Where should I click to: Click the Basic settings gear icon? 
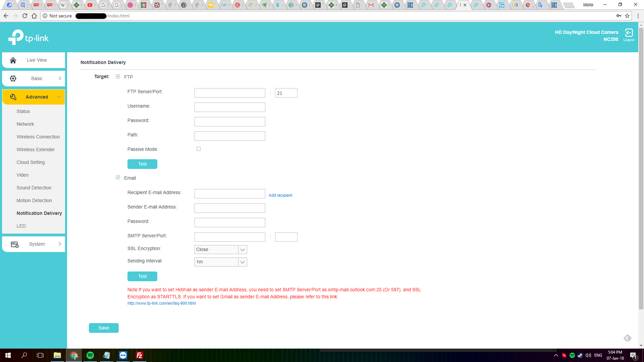click(13, 78)
